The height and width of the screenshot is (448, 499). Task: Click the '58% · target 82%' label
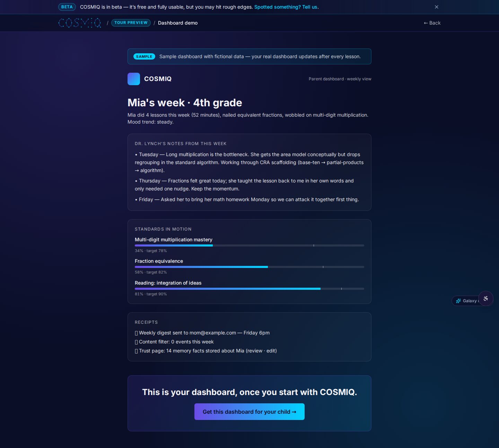151,272
